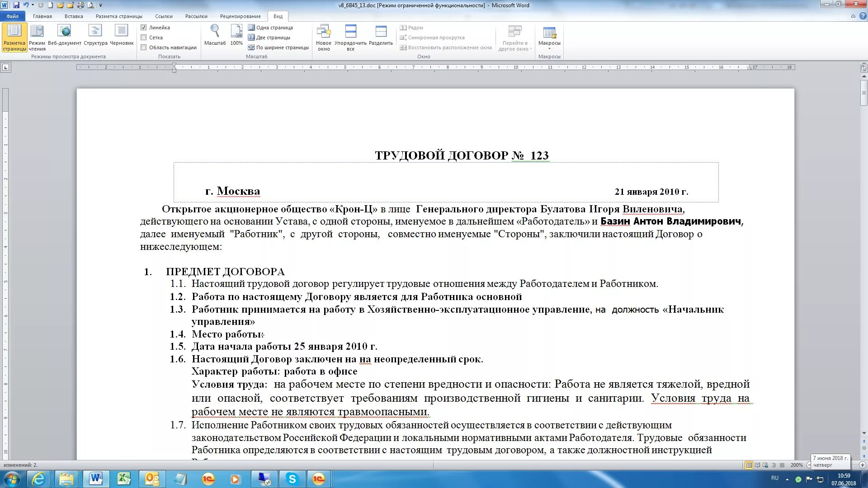Choose По ширине страницы zoom option
Viewport: 868px width, 488px height.
coord(278,47)
